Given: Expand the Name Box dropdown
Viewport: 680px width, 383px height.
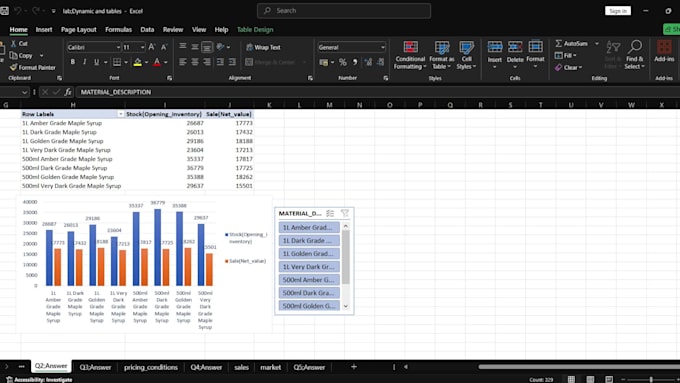Looking at the screenshot, I should click(24, 92).
